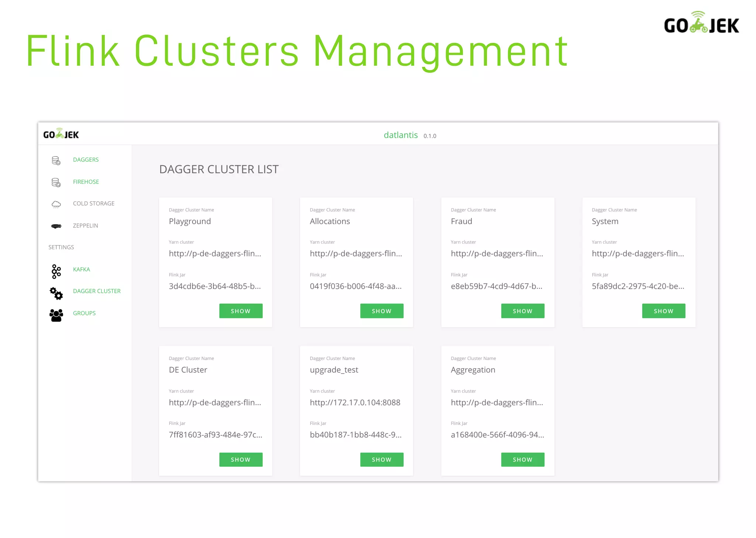The image size is (756, 538).
Task: Click the DAGGER CLUSTER LIST heading
Action: click(219, 169)
